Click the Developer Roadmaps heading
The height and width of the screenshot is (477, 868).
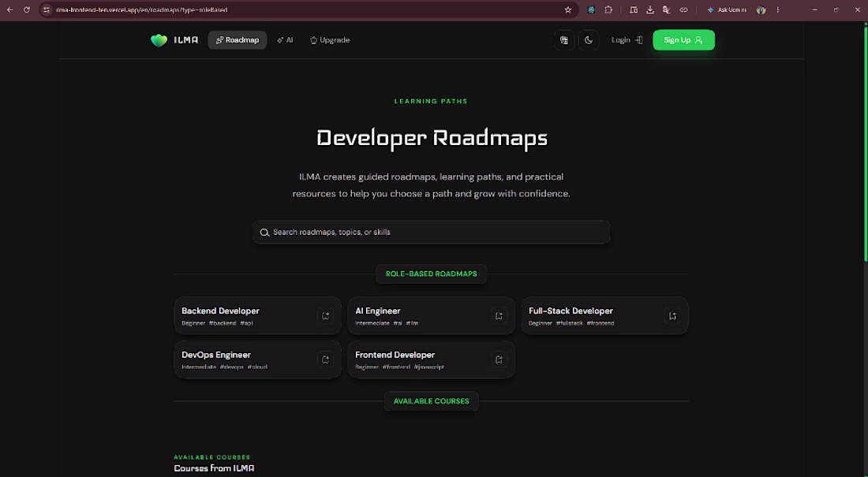432,138
